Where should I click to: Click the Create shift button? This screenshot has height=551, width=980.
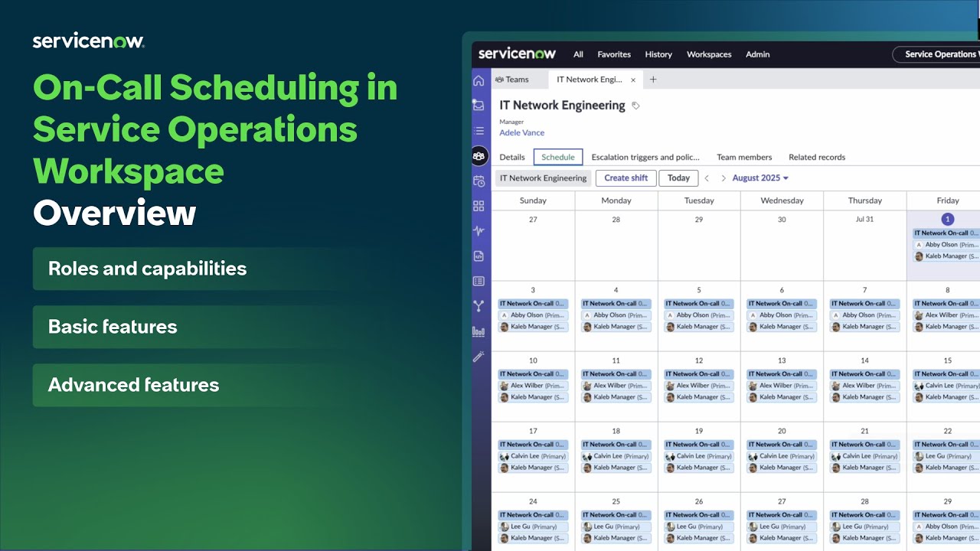(x=626, y=178)
